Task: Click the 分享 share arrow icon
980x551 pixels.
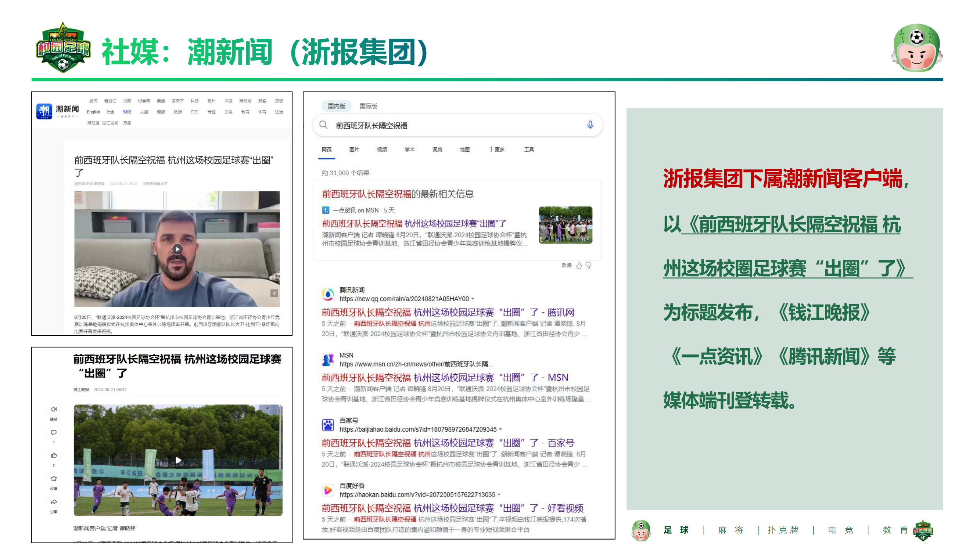Action: tap(54, 502)
